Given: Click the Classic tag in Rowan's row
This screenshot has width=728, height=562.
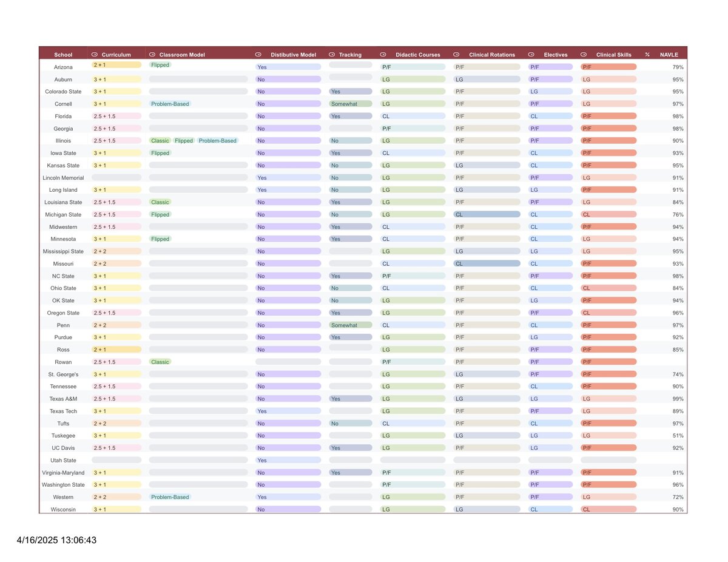Looking at the screenshot, I should [160, 362].
